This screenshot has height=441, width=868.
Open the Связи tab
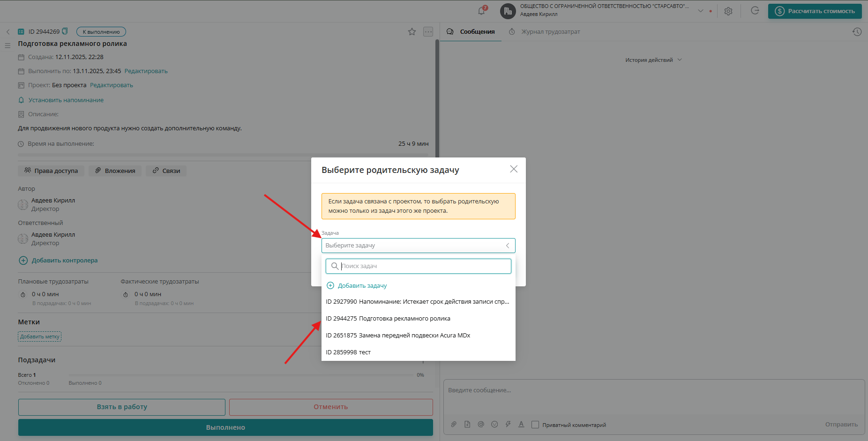point(166,171)
